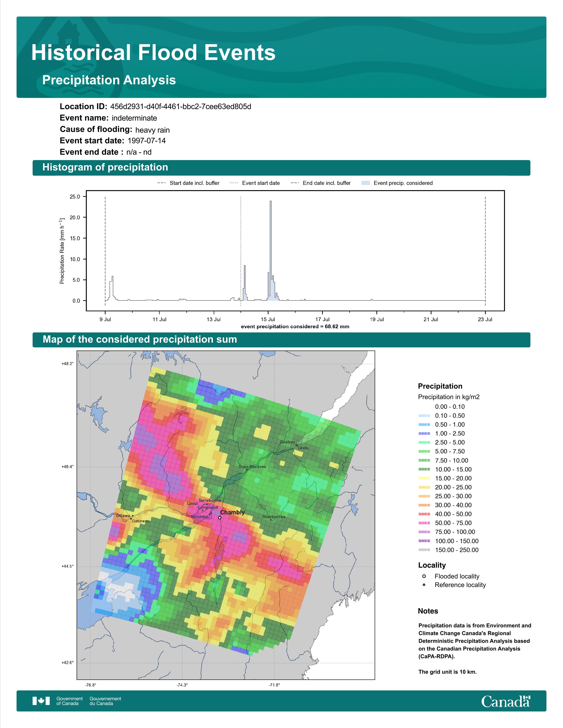Click 'The grid unit is 10 km.' note
This screenshot has height=728, width=563.
(448, 672)
